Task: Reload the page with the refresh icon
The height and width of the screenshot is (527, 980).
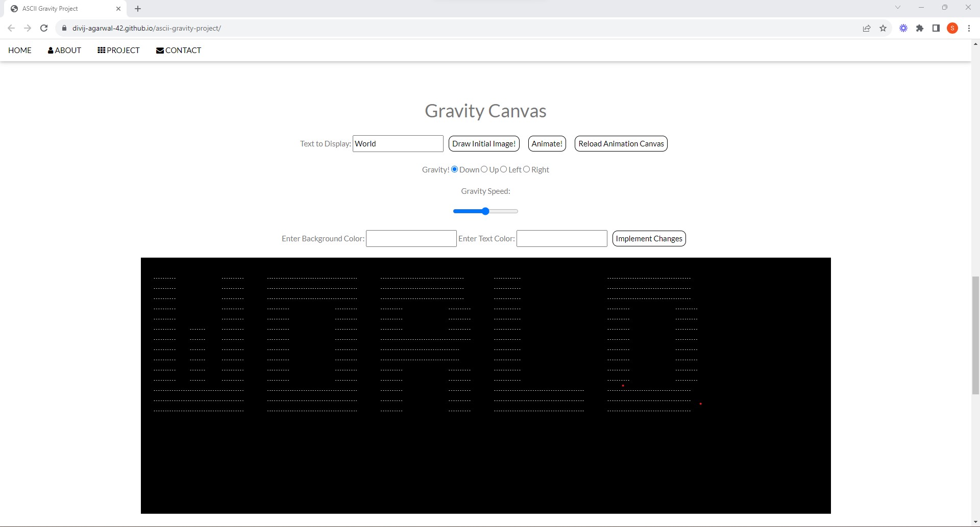Action: 44,28
